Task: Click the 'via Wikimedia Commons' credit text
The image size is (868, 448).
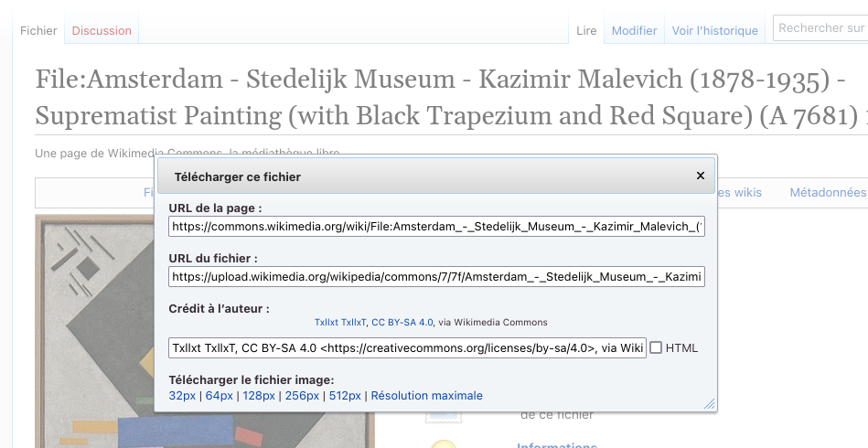Action: (x=493, y=323)
